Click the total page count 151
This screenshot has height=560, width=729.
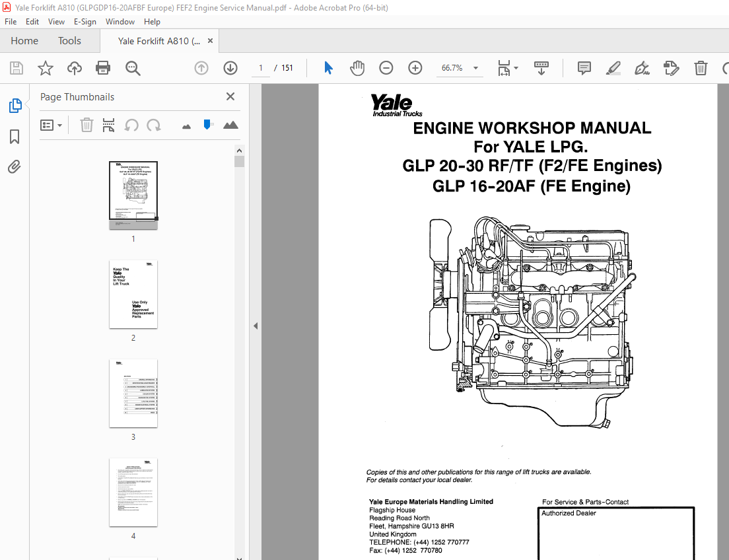tap(287, 68)
